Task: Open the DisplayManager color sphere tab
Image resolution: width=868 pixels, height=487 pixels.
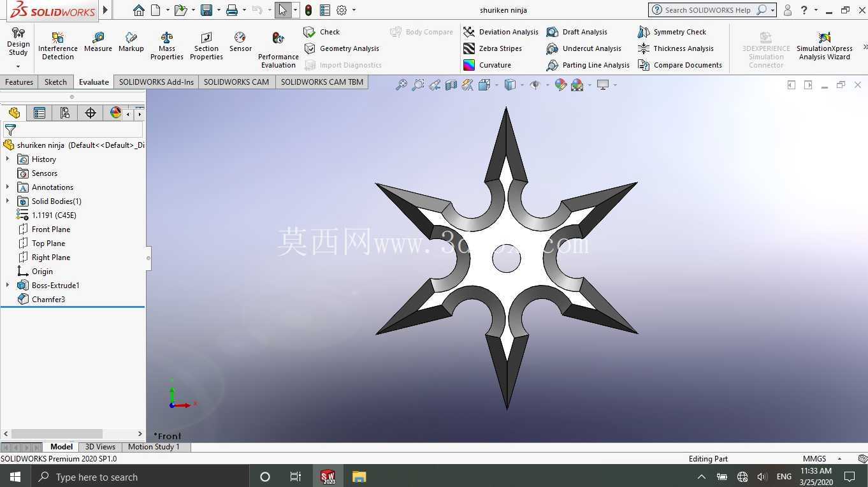Action: coord(115,113)
